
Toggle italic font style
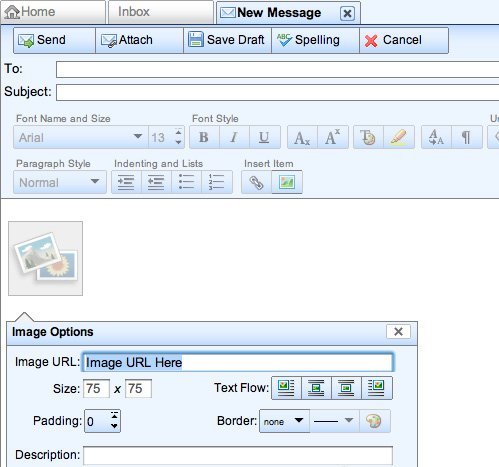tap(234, 137)
